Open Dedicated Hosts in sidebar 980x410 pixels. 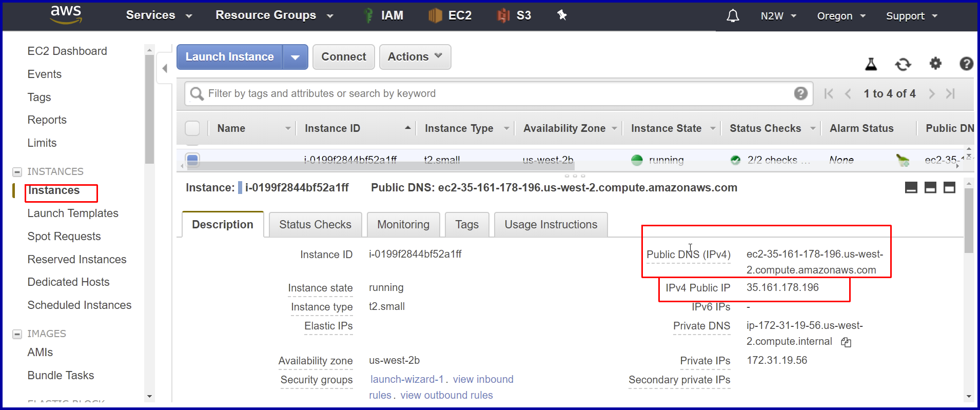68,282
